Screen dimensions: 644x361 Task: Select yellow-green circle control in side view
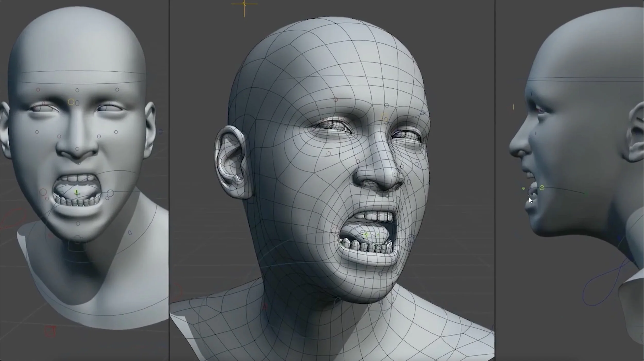pyautogui.click(x=542, y=188)
